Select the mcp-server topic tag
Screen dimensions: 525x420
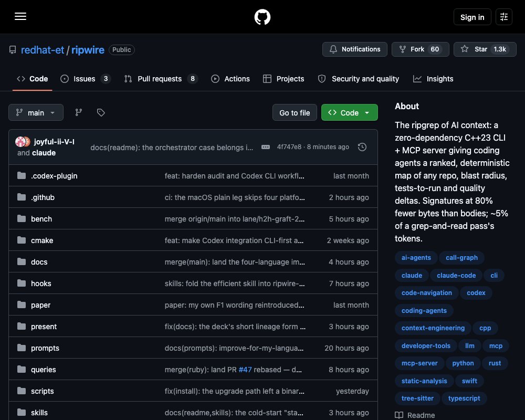coord(419,363)
